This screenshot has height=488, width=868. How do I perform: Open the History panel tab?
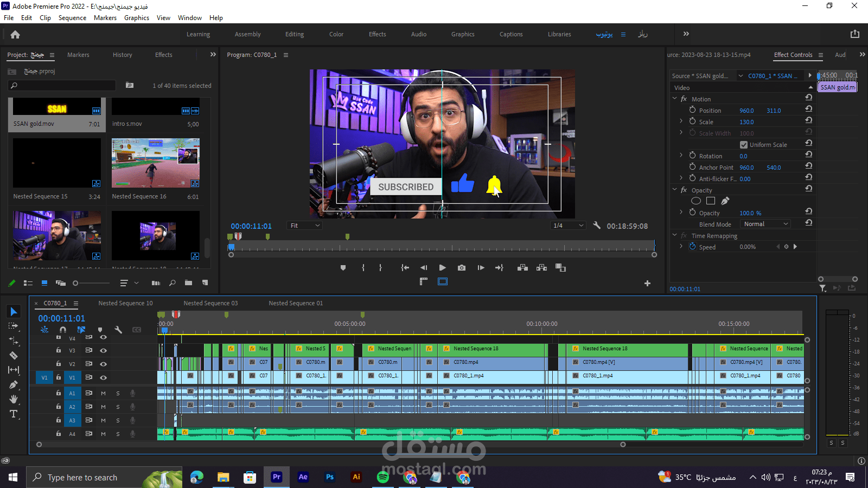123,55
